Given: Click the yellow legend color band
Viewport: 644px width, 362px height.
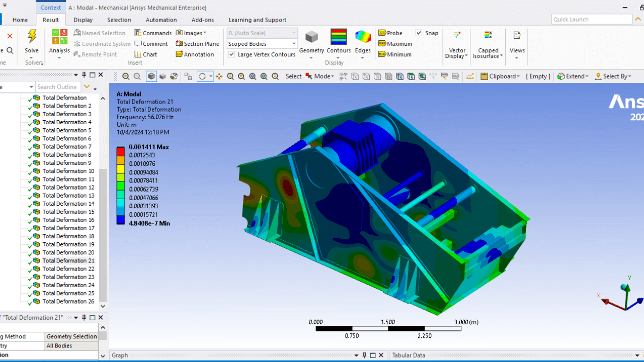Looking at the screenshot, I should (121, 168).
